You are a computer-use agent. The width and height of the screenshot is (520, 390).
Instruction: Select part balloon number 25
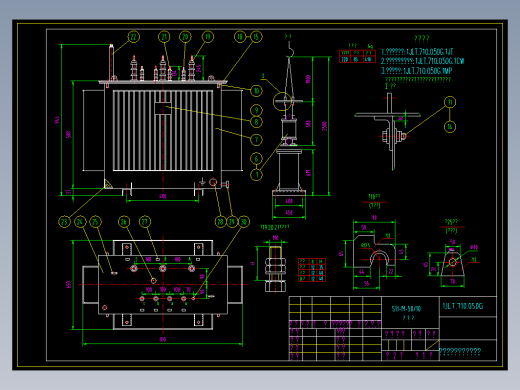click(96, 222)
